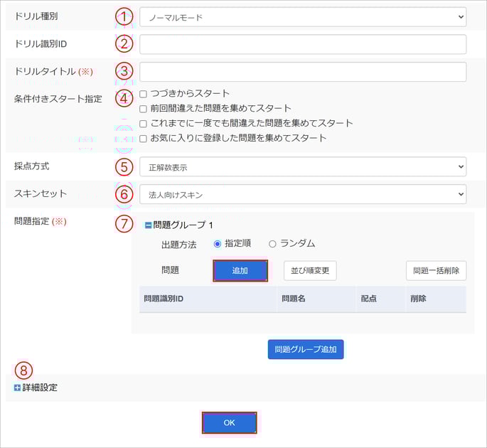Check つづきからスタート option
Image resolution: width=487 pixels, height=448 pixels.
tap(143, 94)
